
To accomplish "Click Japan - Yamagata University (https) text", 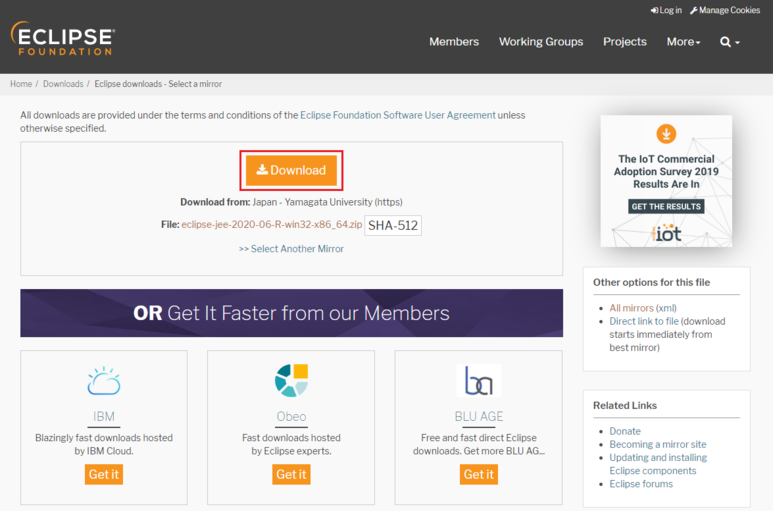I will (x=327, y=202).
